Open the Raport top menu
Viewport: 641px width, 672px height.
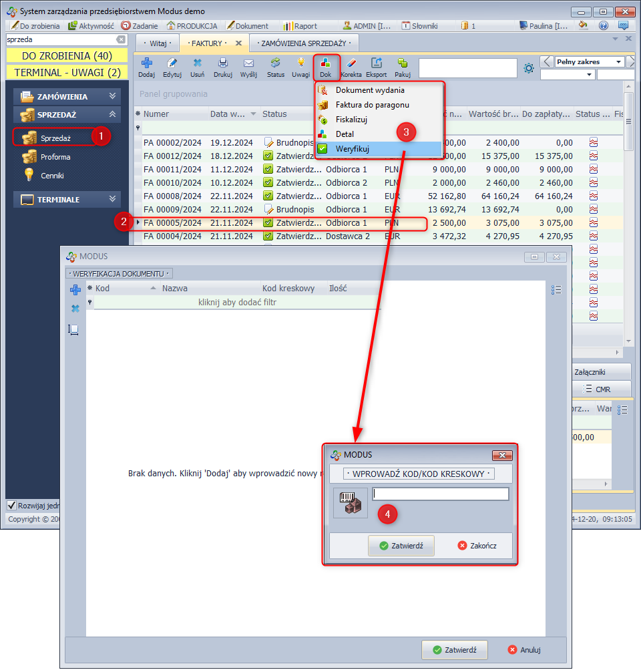point(300,25)
